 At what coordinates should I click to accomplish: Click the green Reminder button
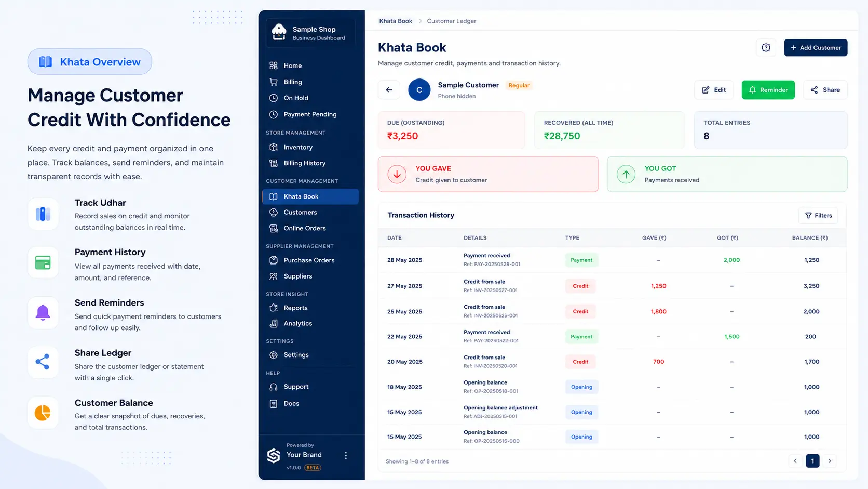[768, 90]
